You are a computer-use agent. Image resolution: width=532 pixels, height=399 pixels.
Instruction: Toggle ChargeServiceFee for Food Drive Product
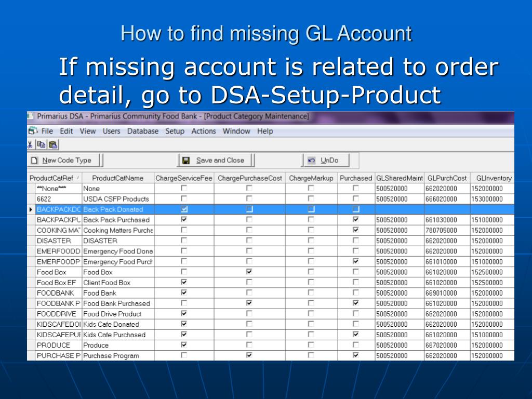[184, 313]
